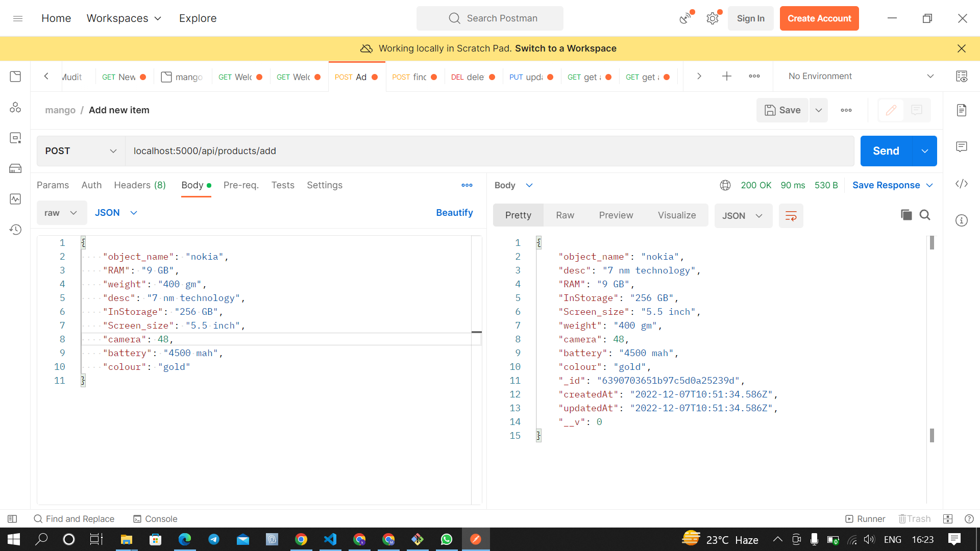Switch response view to Preview
Screen dimensions: 980x551
(616, 215)
